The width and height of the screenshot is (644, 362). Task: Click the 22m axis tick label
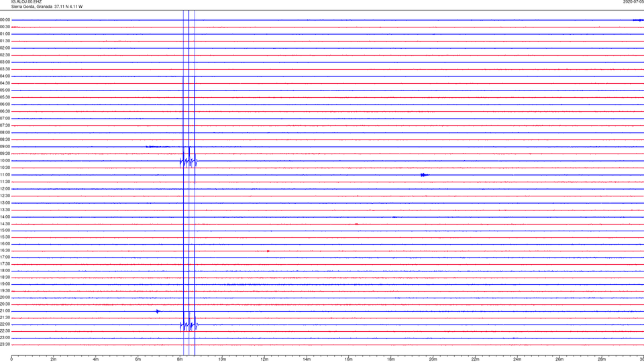[x=475, y=359]
